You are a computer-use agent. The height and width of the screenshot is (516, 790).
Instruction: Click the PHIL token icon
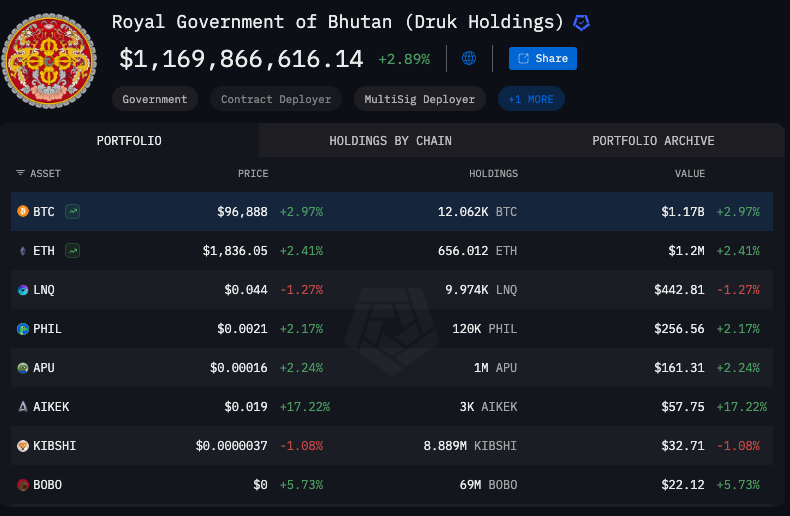(23, 329)
